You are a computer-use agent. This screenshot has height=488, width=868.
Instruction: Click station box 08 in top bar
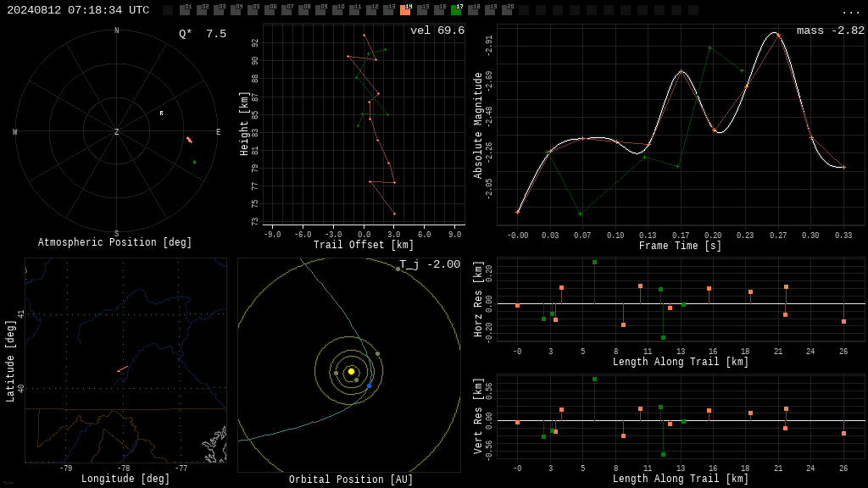pos(304,9)
